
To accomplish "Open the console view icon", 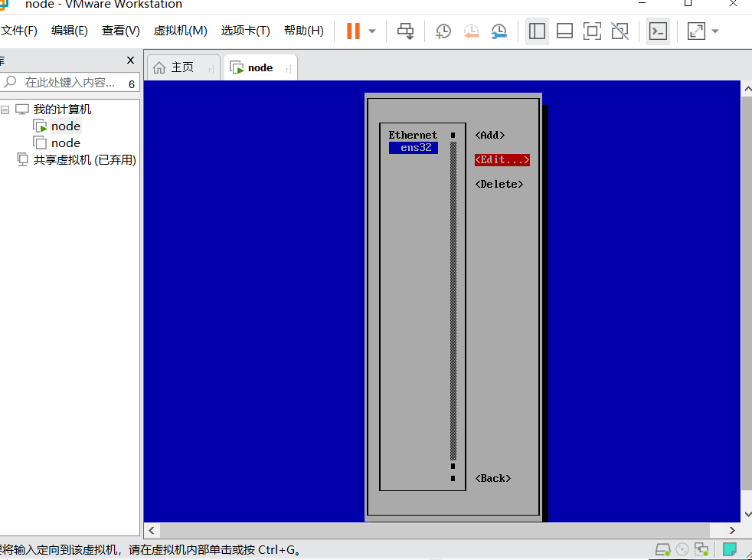I will [x=658, y=31].
